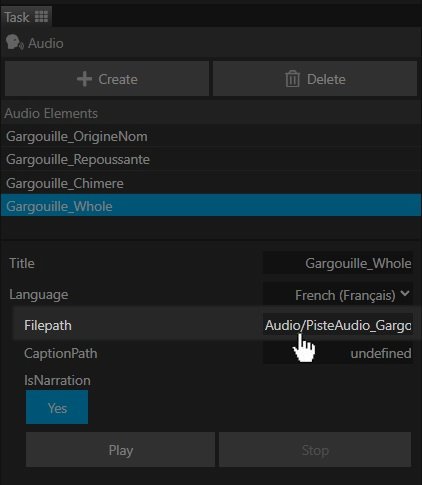The image size is (422, 485).
Task: Delete the selected audio element
Action: click(315, 79)
